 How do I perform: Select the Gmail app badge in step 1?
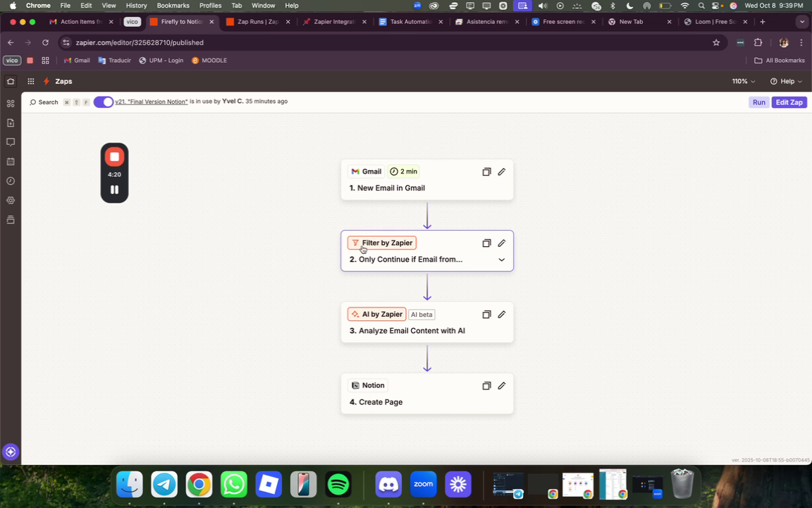coord(366,171)
